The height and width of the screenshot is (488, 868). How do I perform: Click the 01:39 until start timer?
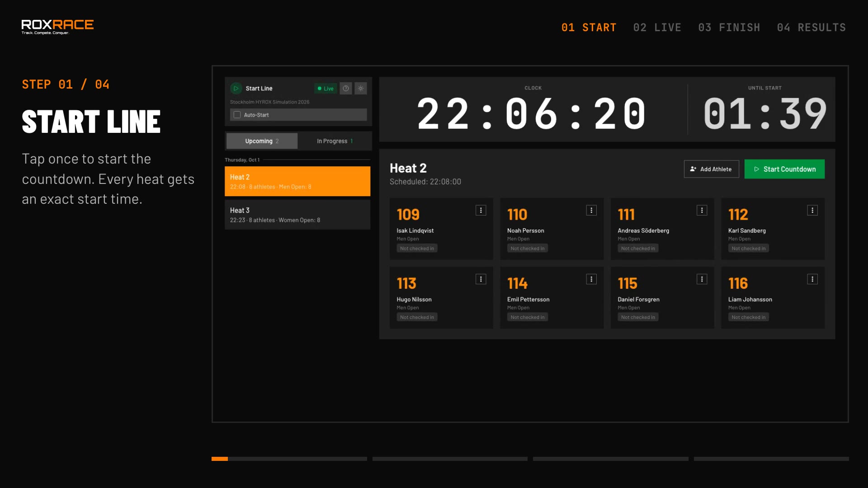[x=765, y=113]
